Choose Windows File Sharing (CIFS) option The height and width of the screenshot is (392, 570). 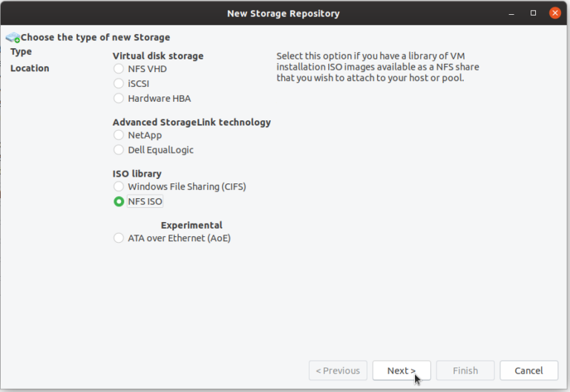click(x=119, y=187)
